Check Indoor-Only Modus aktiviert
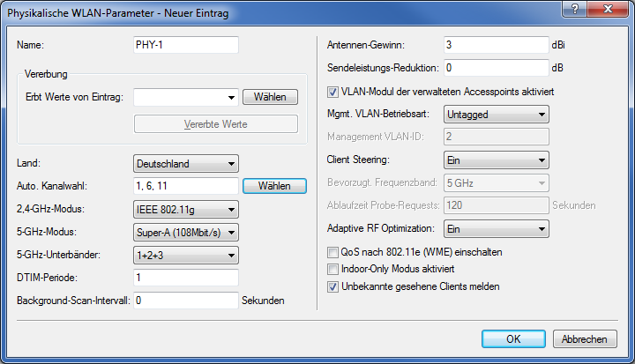 click(x=332, y=269)
